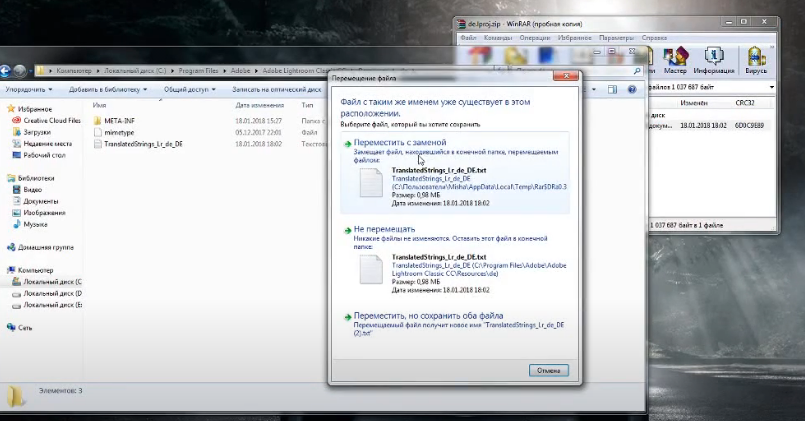805x421 pixels.
Task: Run the WinRAR Вирусы (virus scan) icon
Action: [x=756, y=58]
